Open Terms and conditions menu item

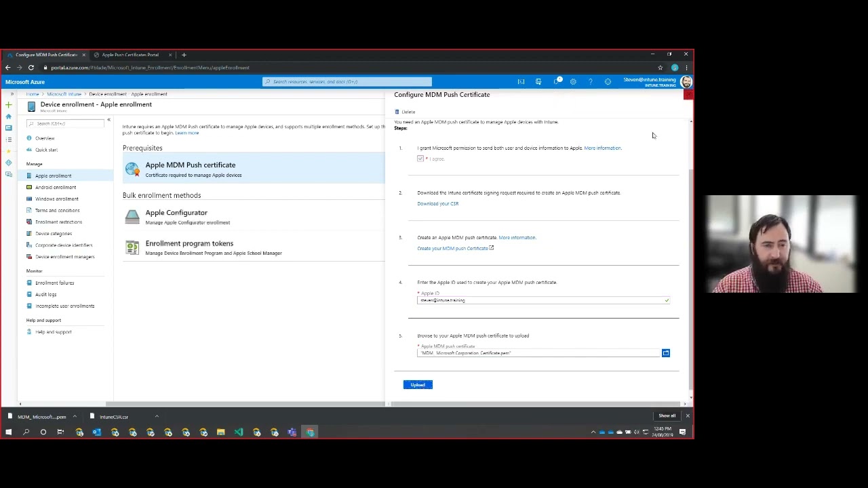pos(57,210)
